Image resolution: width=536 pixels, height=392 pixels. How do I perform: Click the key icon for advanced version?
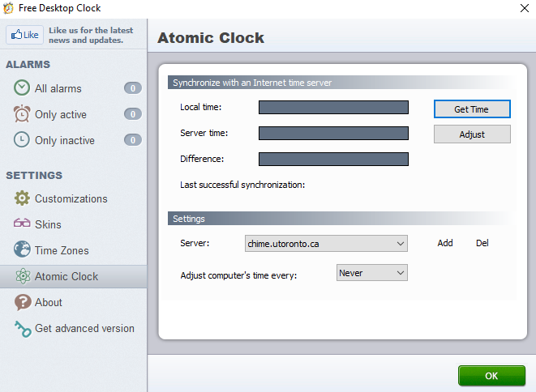23,329
